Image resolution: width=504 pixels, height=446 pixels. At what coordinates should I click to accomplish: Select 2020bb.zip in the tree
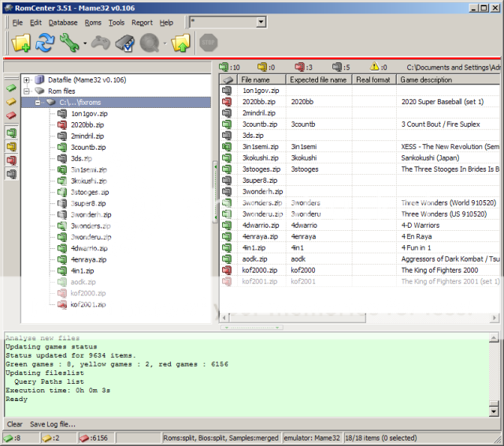pos(86,125)
